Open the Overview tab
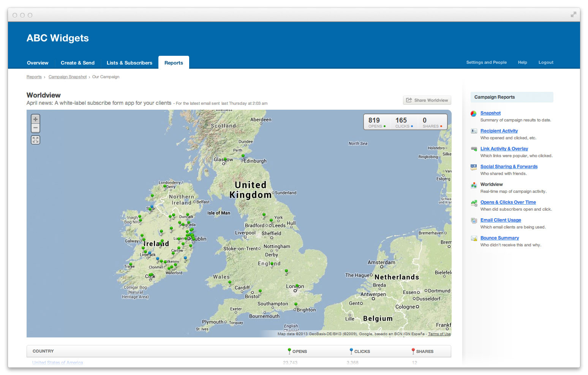The image size is (588, 375). (x=38, y=63)
